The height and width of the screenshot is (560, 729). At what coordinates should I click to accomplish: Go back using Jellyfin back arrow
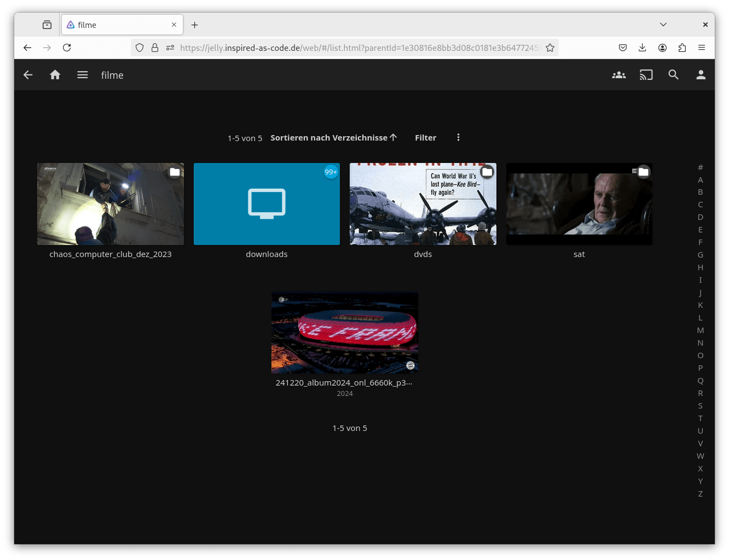click(28, 75)
